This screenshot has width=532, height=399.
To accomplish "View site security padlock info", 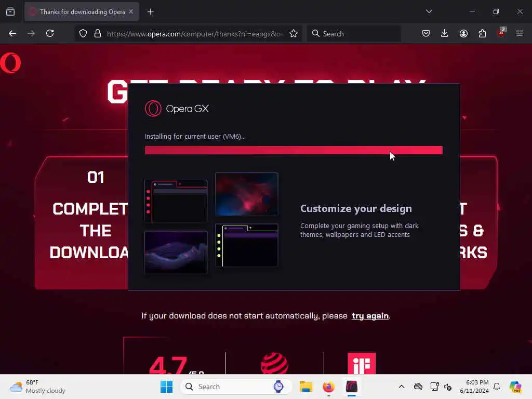I will coord(98,34).
